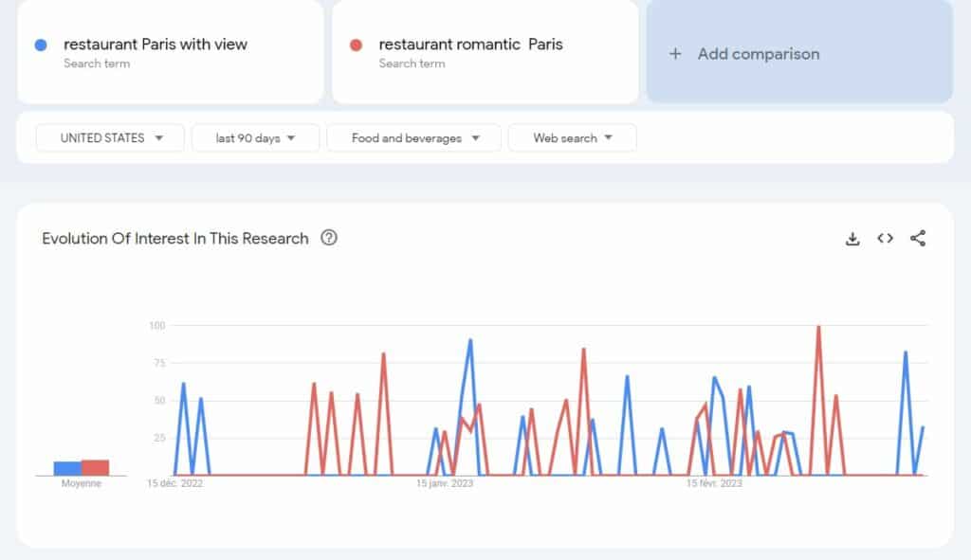Click the red average bar under Moyenne

pyautogui.click(x=95, y=464)
